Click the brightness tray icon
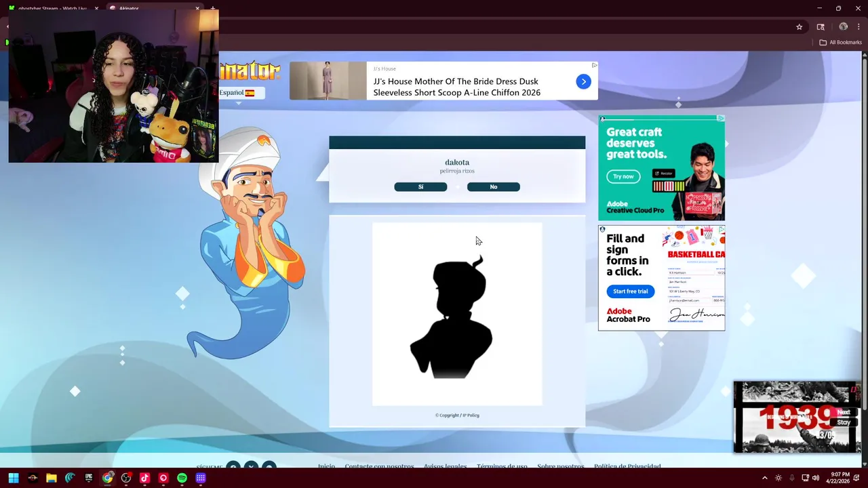Screen dimensions: 868x488 coord(778,478)
